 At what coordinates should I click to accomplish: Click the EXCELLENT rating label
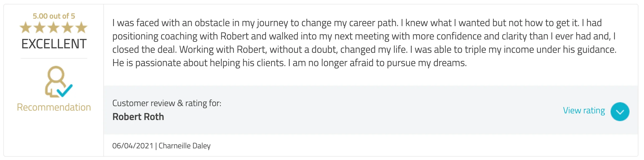54,44
